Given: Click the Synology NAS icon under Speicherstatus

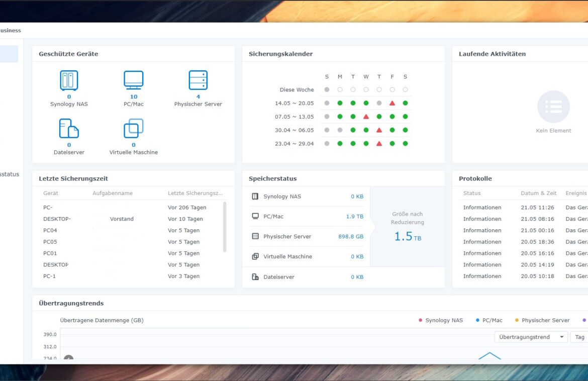Looking at the screenshot, I should 256,196.
